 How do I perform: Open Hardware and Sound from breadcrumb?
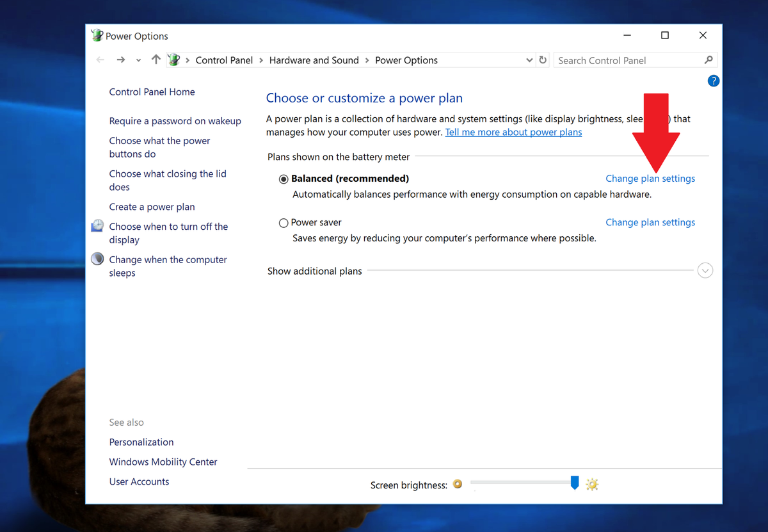tap(314, 60)
